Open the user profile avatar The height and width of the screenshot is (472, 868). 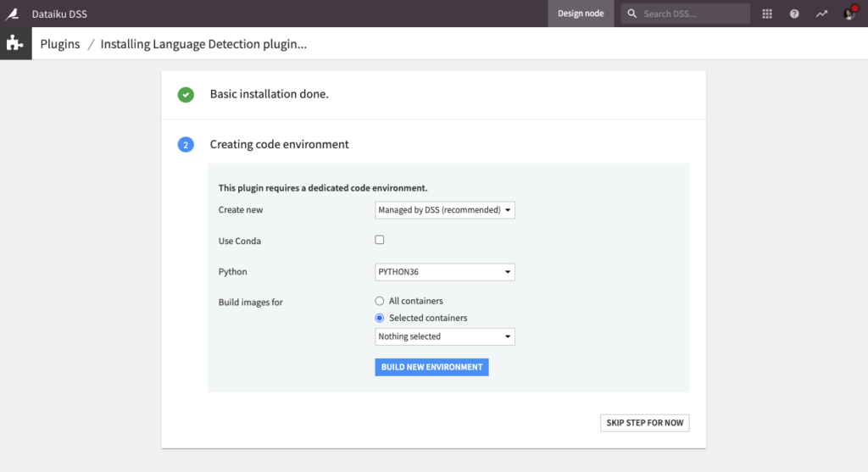(x=849, y=14)
